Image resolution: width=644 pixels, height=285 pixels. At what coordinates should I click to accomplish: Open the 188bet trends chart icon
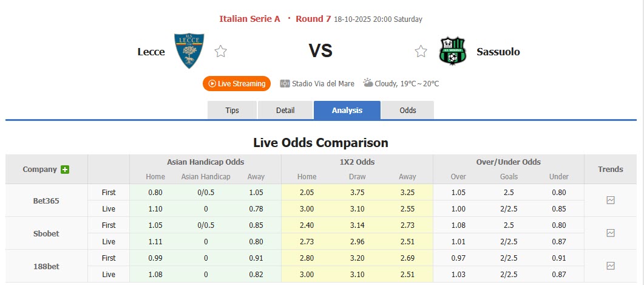point(611,266)
